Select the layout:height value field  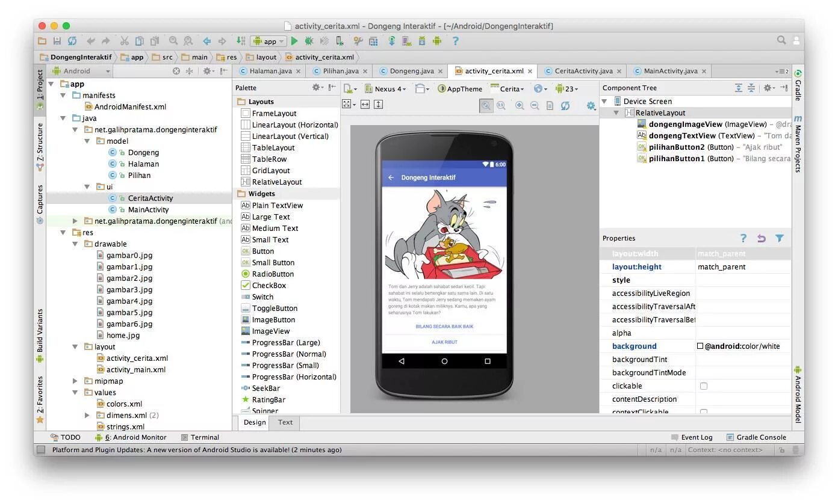click(743, 267)
